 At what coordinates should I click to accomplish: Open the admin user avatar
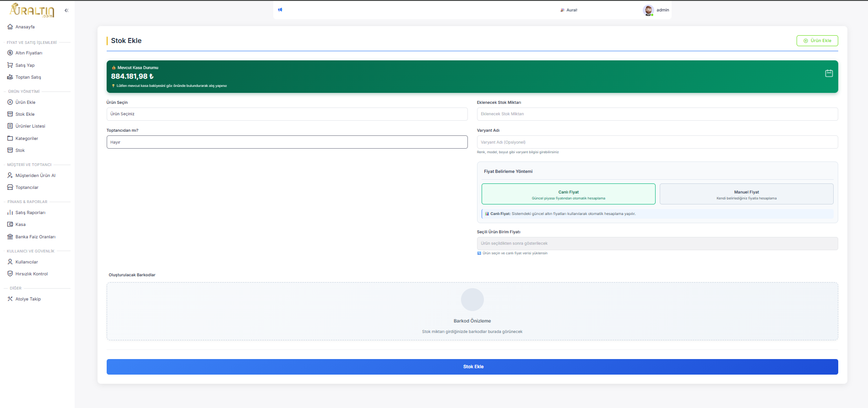coord(648,10)
